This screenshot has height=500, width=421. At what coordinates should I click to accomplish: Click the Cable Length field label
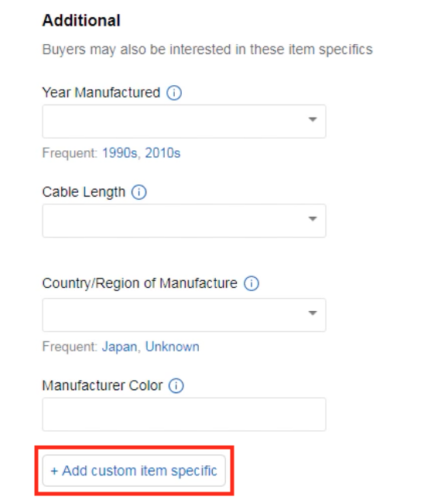(x=84, y=192)
